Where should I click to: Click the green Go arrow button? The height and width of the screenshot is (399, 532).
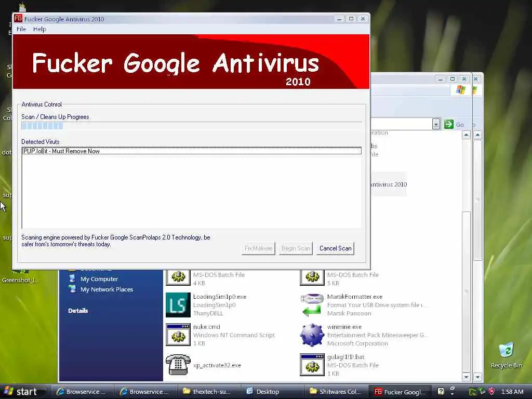click(x=448, y=124)
